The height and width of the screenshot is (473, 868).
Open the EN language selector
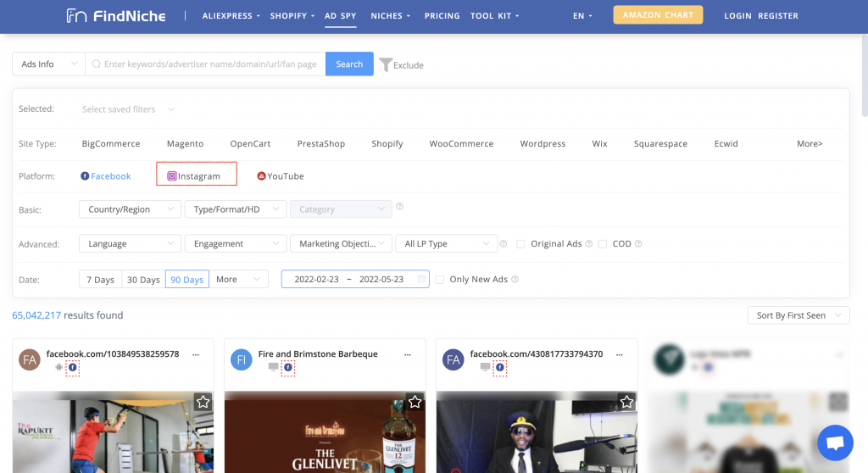click(582, 15)
